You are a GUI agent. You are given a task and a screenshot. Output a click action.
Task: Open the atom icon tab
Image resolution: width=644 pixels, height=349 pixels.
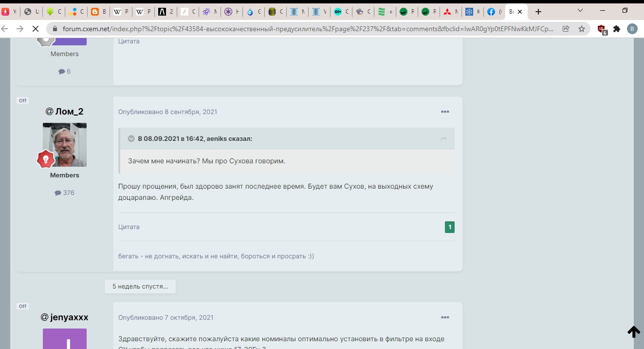[205, 11]
